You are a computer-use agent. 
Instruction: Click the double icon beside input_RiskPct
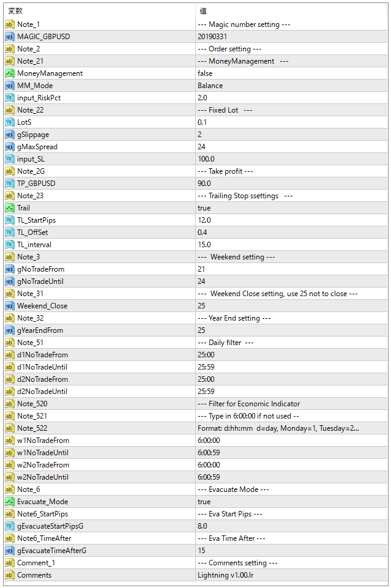(10, 98)
